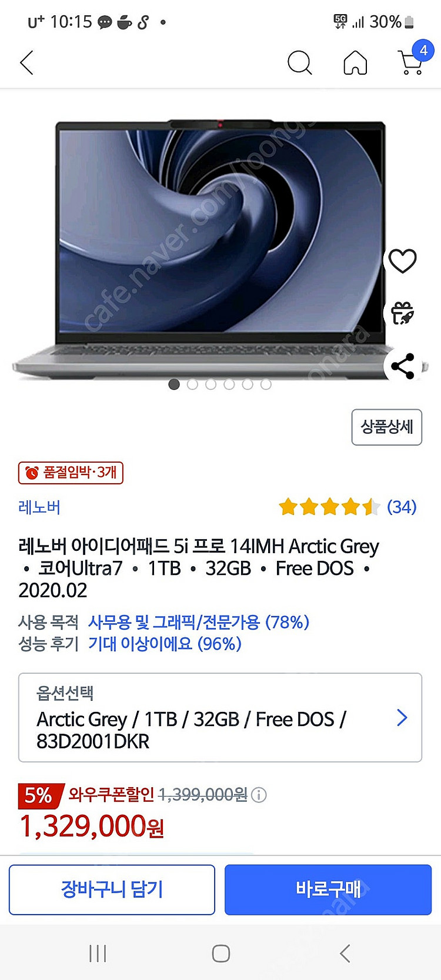Viewport: 441px width, 980px height.
Task: Go to home via house icon
Action: [x=355, y=62]
